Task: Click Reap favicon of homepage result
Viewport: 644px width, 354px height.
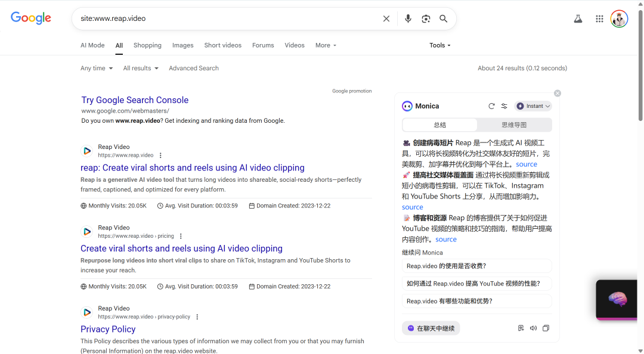Action: (x=86, y=151)
